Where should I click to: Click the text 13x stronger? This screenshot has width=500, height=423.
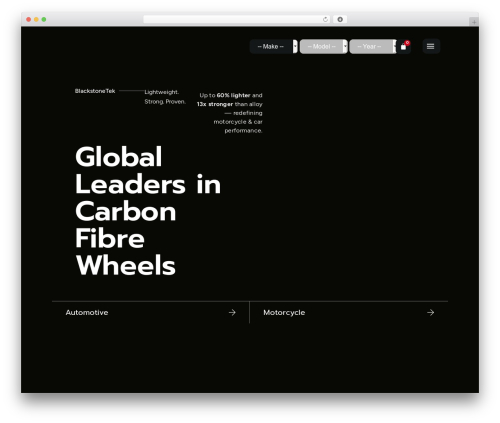tap(215, 104)
